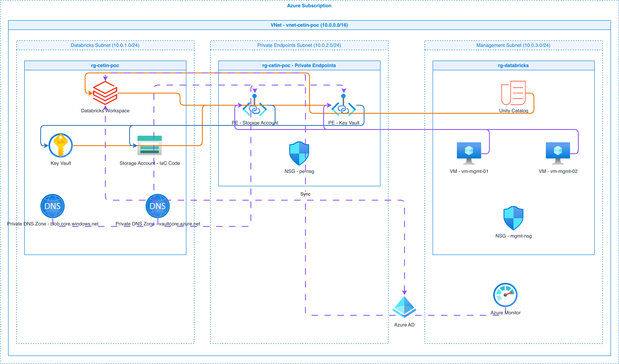Click the Azure AD pyramid icon

click(x=404, y=307)
